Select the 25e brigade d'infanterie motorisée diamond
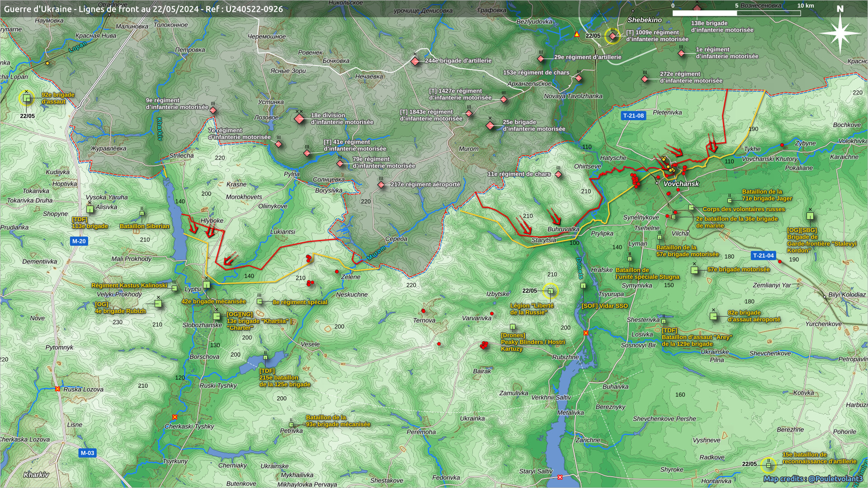The image size is (868, 488). [x=491, y=126]
